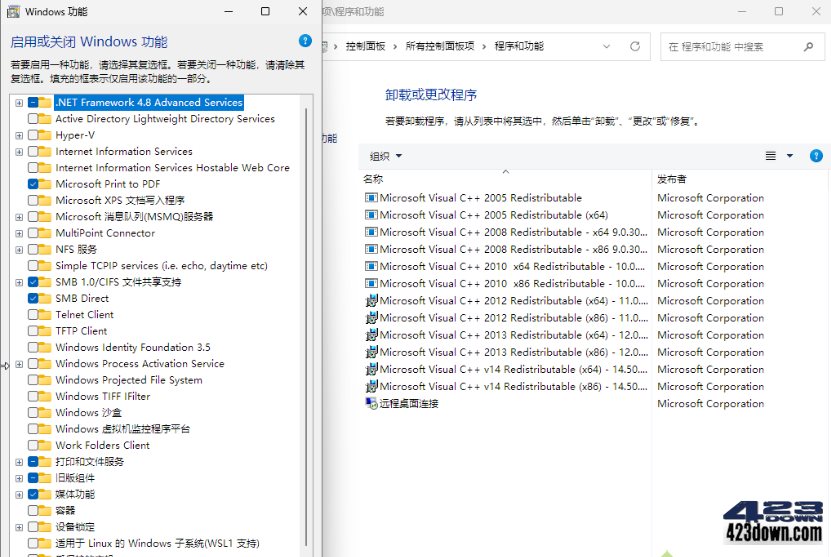Toggle .NET Framework 4.8 Advanced Services checkbox
This screenshot has height=557, width=831.
point(33,102)
